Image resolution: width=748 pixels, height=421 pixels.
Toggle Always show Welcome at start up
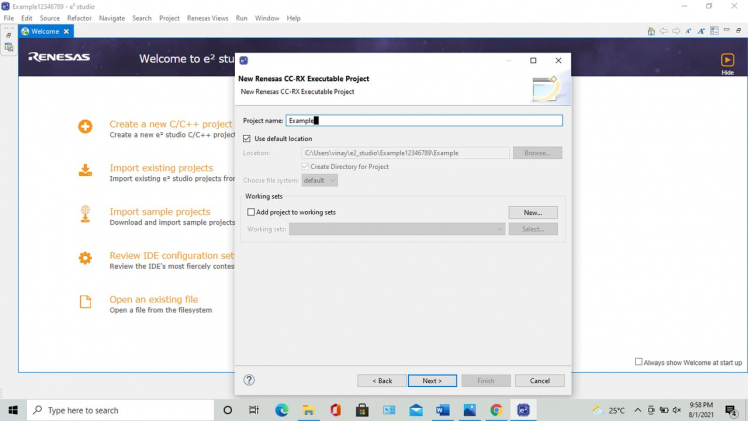[x=638, y=362]
